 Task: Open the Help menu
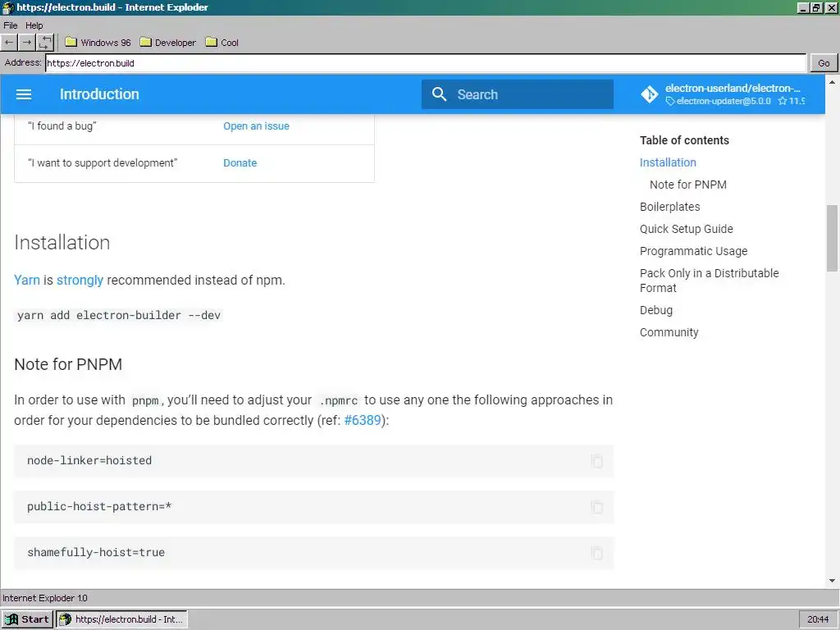coord(34,25)
